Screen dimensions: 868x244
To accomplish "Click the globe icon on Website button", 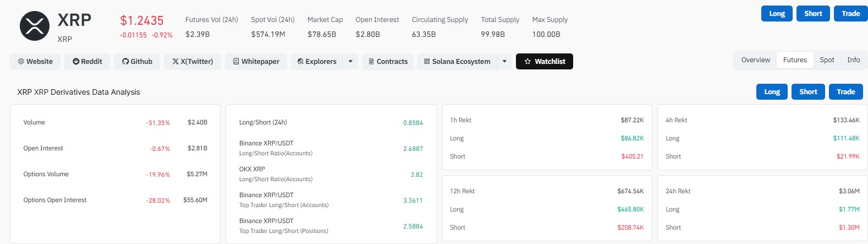I will 21,62.
